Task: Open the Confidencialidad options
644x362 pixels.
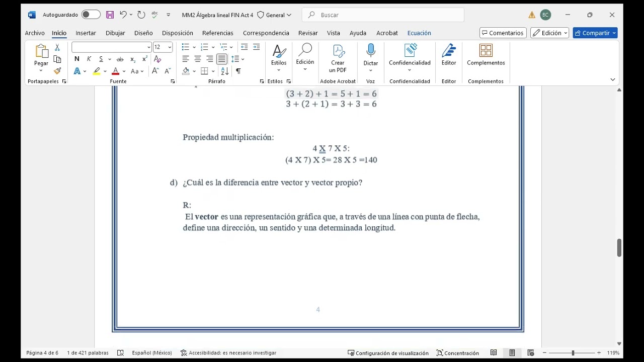Action: pos(410,58)
